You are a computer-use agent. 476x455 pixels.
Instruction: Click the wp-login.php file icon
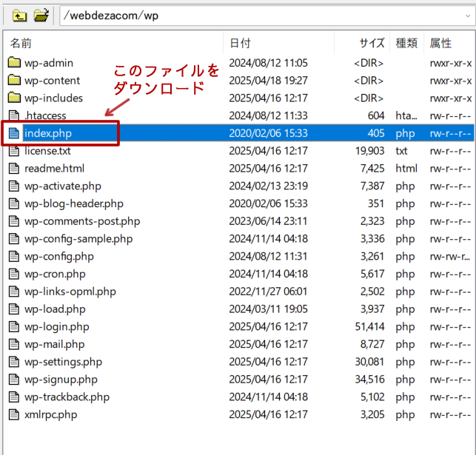click(x=13, y=327)
